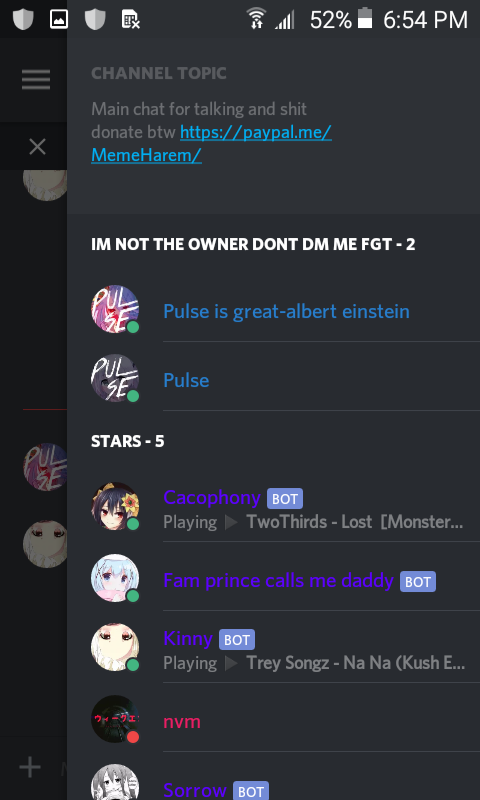Open the paypal.me/MemeHarem donation link

pos(211,143)
